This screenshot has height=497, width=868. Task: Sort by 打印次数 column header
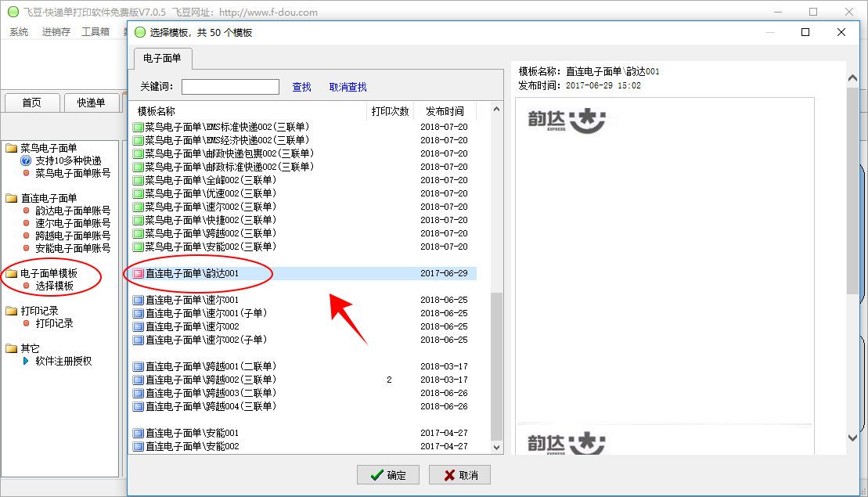[x=390, y=111]
